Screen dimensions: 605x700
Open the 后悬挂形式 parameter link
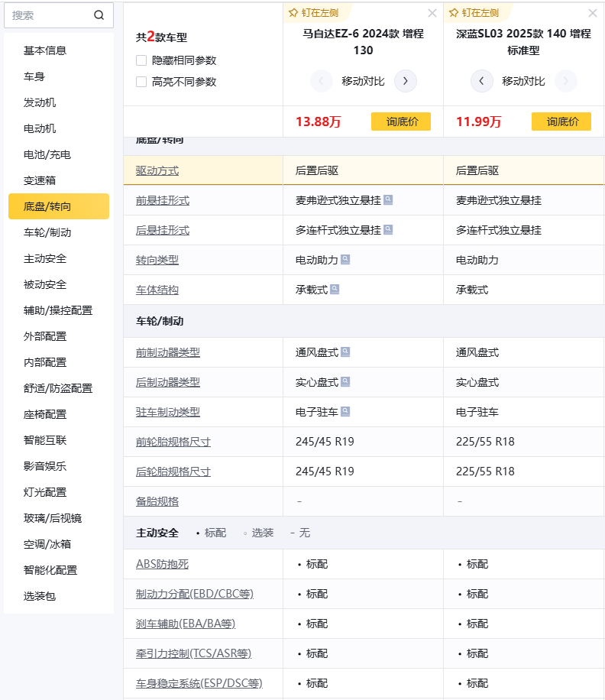163,230
